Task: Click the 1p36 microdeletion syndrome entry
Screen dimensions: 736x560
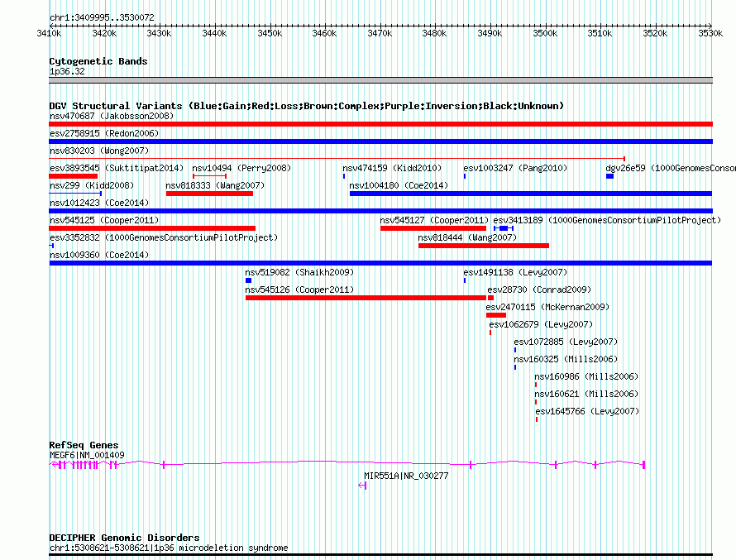Action: pos(169,548)
